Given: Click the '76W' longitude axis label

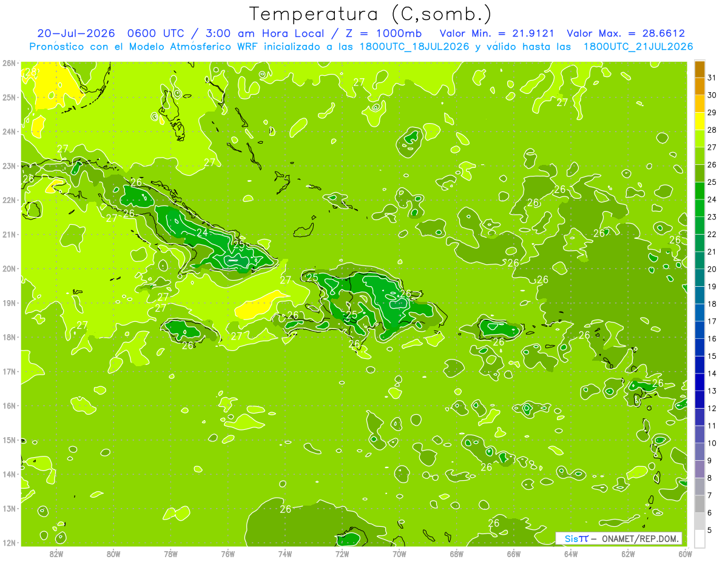Looking at the screenshot, I should (x=227, y=554).
